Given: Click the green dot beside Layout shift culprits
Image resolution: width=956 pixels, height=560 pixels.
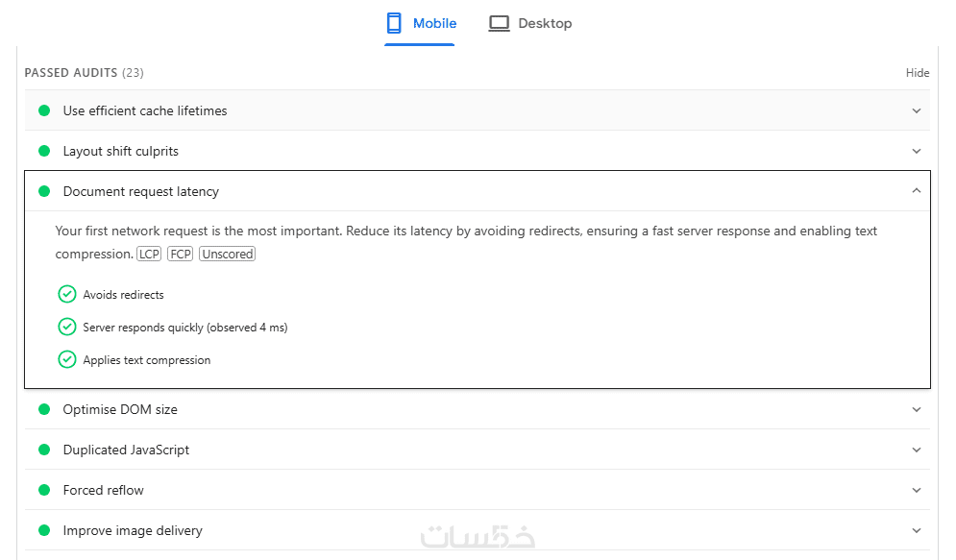Looking at the screenshot, I should click(x=44, y=151).
